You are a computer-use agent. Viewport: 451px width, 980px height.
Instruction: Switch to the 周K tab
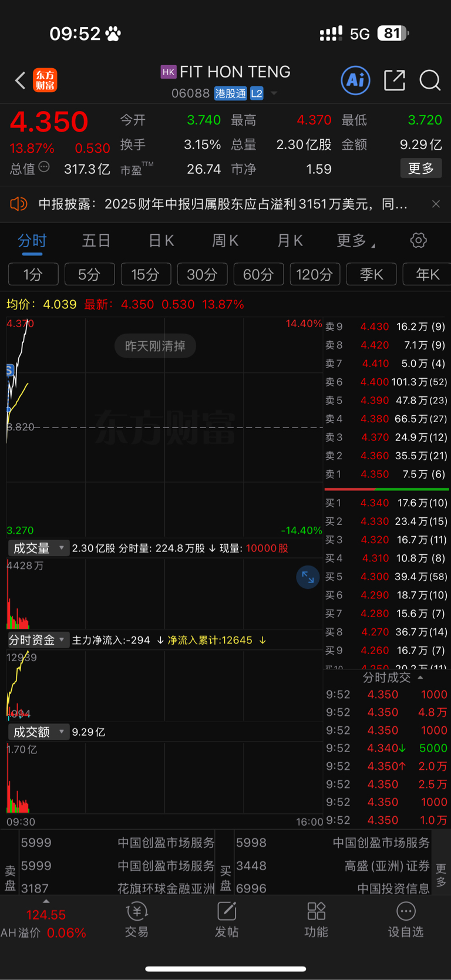225,240
